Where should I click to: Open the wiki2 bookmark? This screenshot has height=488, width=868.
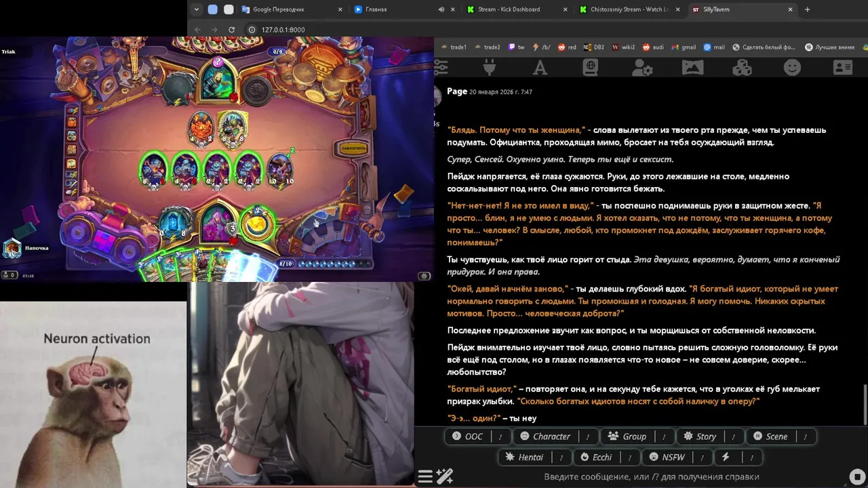(624, 47)
